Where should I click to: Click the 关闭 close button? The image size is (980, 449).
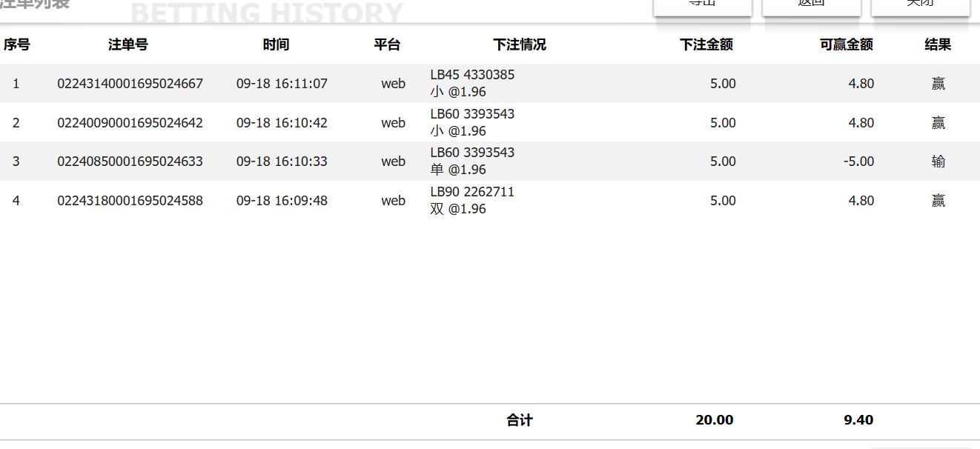pos(920,6)
